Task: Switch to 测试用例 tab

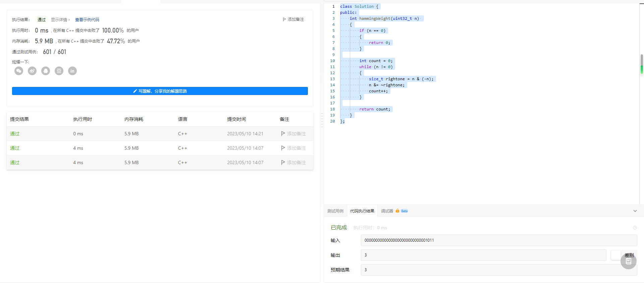Action: point(335,211)
